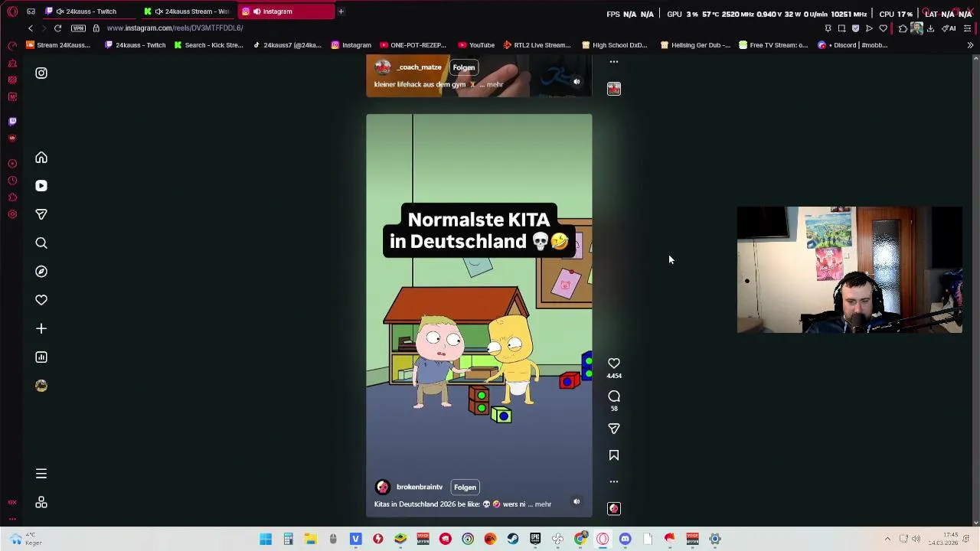
Task: Share the brokenbraintv reel
Action: pos(614,429)
